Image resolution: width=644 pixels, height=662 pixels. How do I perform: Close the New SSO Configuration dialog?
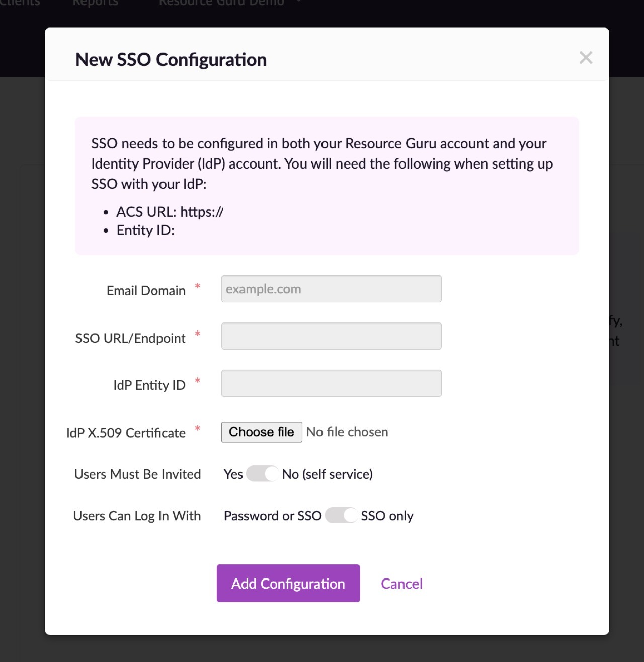point(586,58)
